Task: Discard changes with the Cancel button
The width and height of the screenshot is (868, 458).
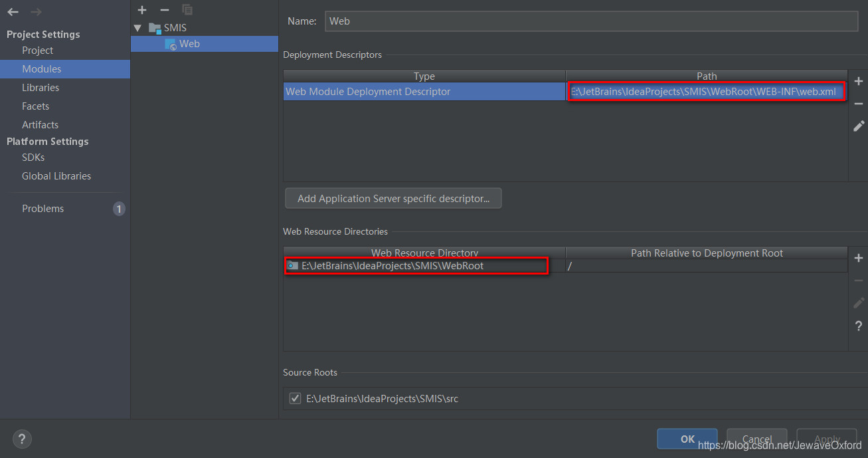Action: (757, 439)
